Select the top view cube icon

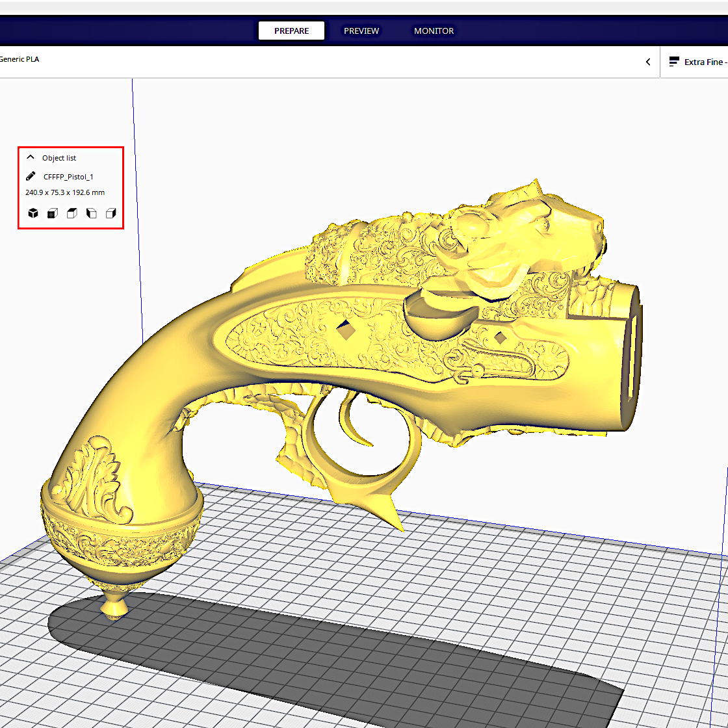coord(71,213)
